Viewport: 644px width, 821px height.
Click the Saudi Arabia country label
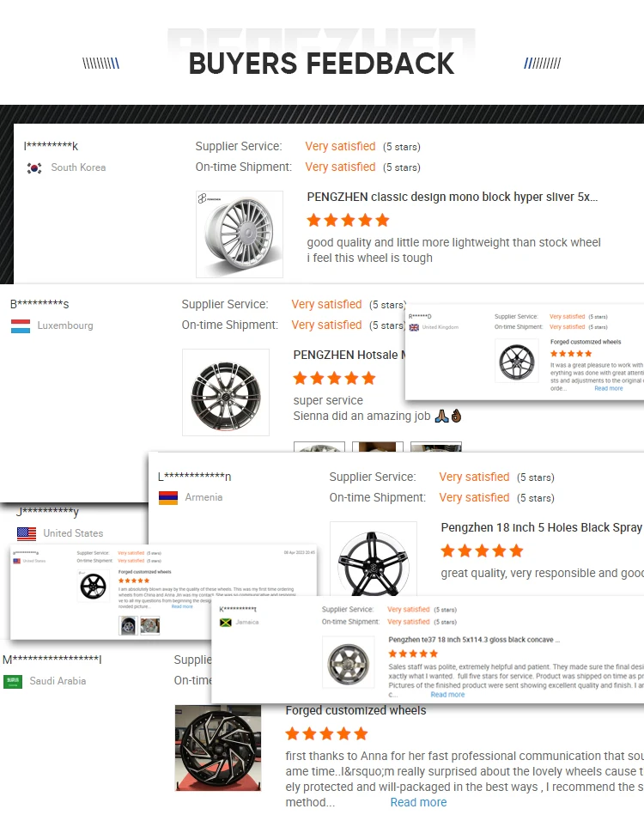(58, 681)
